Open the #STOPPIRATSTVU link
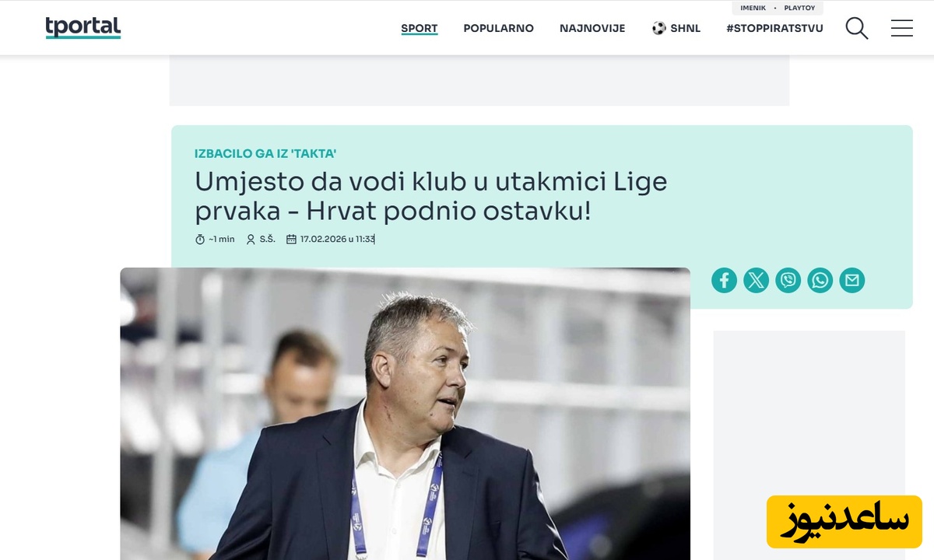The width and height of the screenshot is (934, 560). click(x=774, y=28)
